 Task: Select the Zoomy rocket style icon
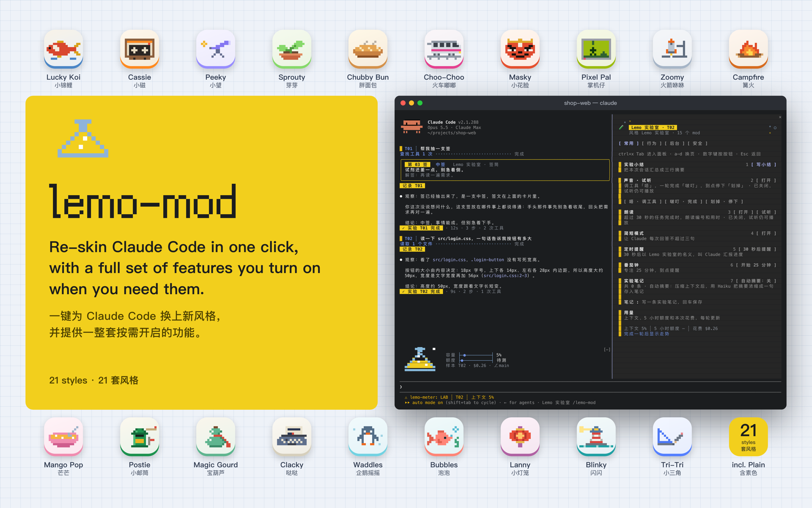pyautogui.click(x=672, y=49)
